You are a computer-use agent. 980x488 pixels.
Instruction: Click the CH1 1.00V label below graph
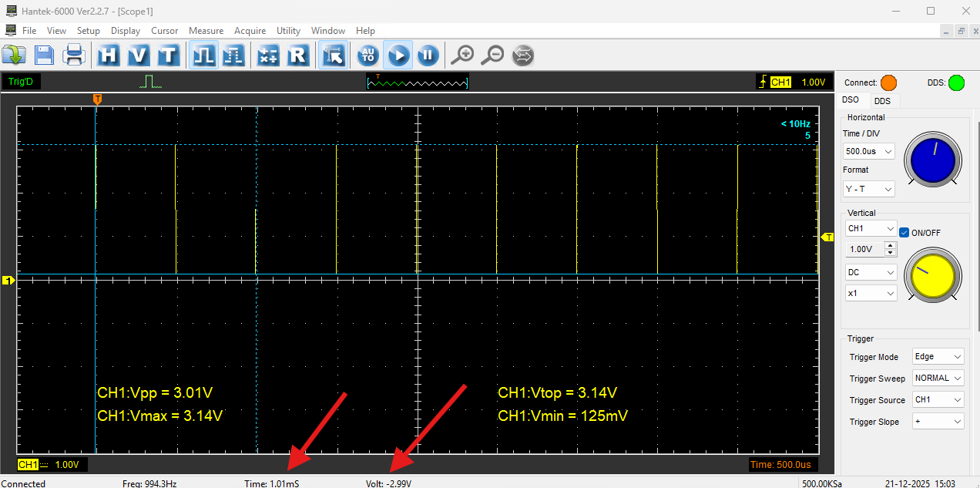(52, 465)
